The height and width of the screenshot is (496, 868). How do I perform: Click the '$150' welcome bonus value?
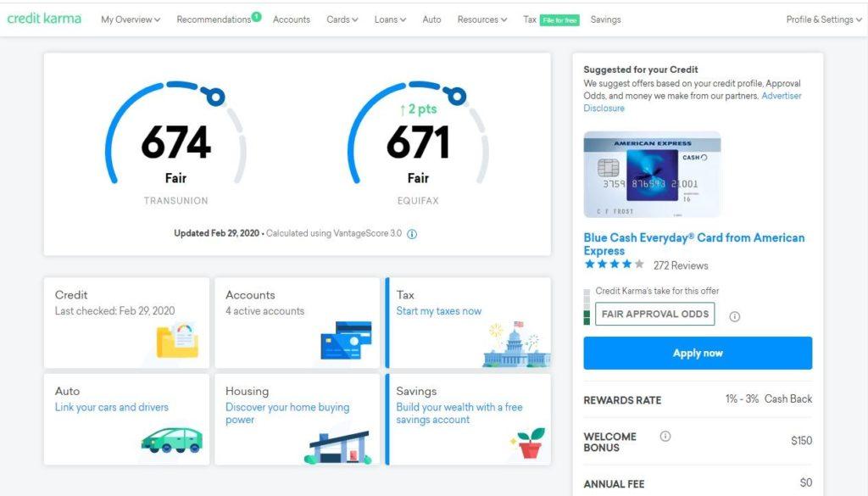click(802, 441)
